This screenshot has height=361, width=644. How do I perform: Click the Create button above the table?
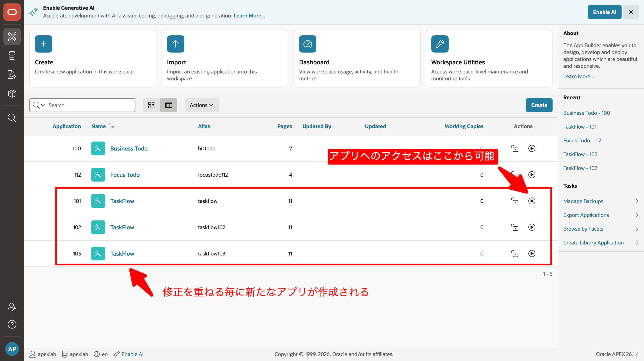coord(539,105)
